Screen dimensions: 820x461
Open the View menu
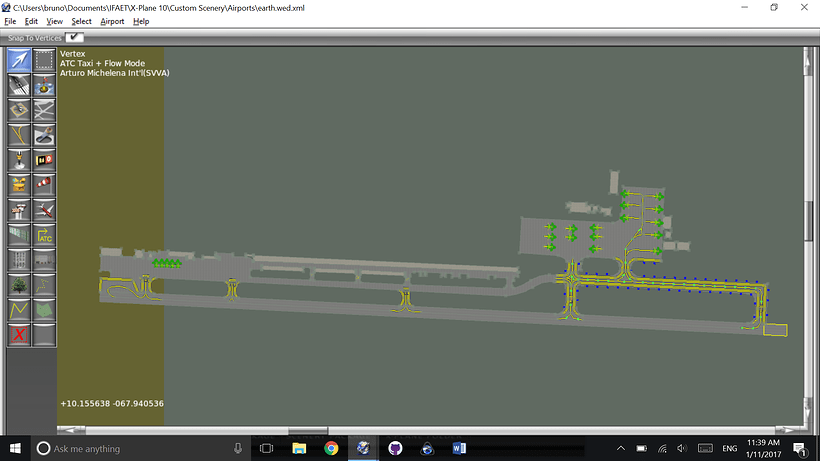54,21
